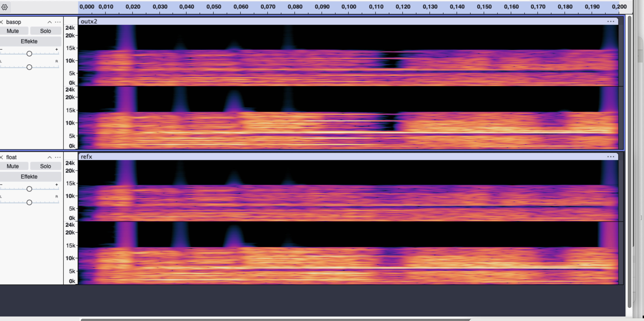Open the basop track options menu

tap(58, 22)
